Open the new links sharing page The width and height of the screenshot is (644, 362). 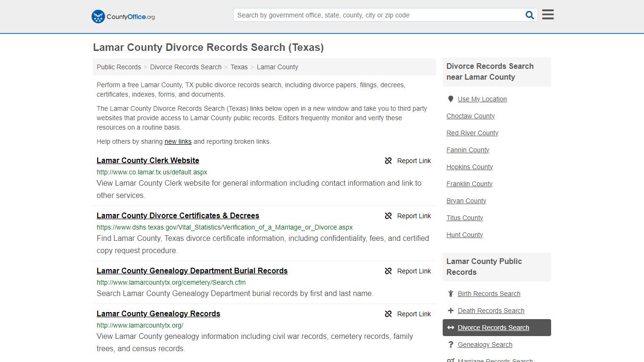click(x=178, y=141)
